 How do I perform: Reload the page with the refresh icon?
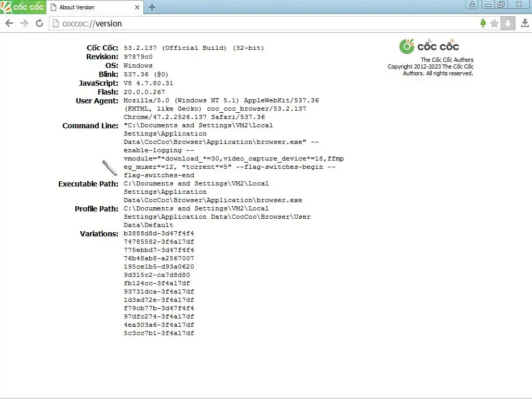tap(39, 23)
